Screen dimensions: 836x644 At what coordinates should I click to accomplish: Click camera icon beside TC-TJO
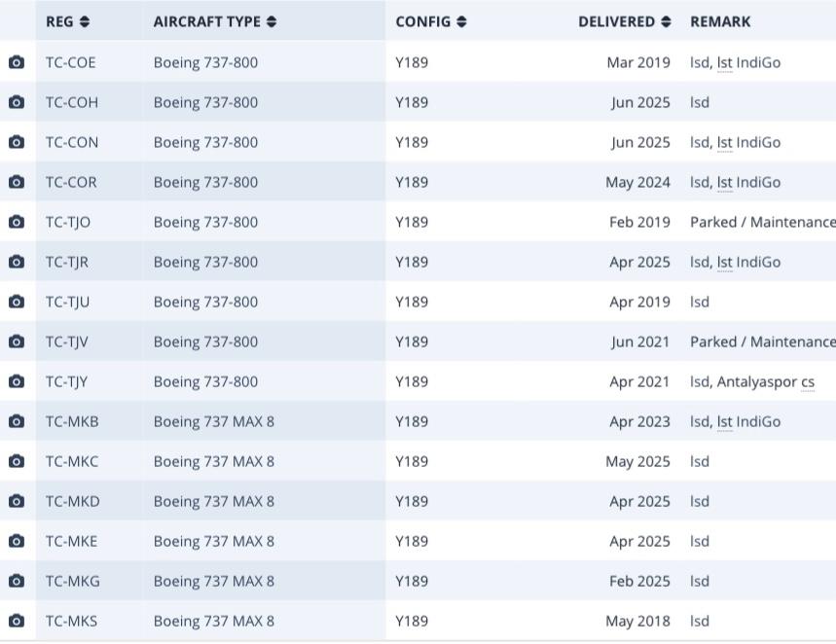(17, 222)
